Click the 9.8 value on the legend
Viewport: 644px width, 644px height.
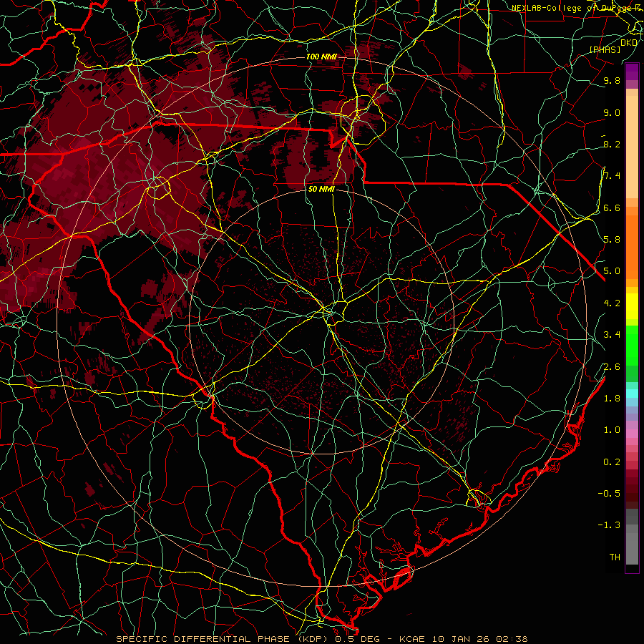612,80
